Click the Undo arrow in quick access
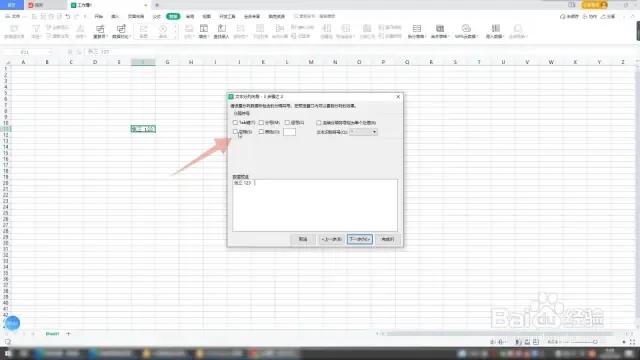Screen dimensions: 640x360 coord(68,16)
